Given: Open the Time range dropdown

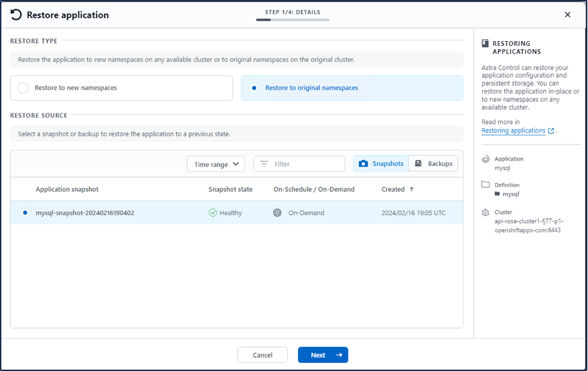Looking at the screenshot, I should pos(216,164).
